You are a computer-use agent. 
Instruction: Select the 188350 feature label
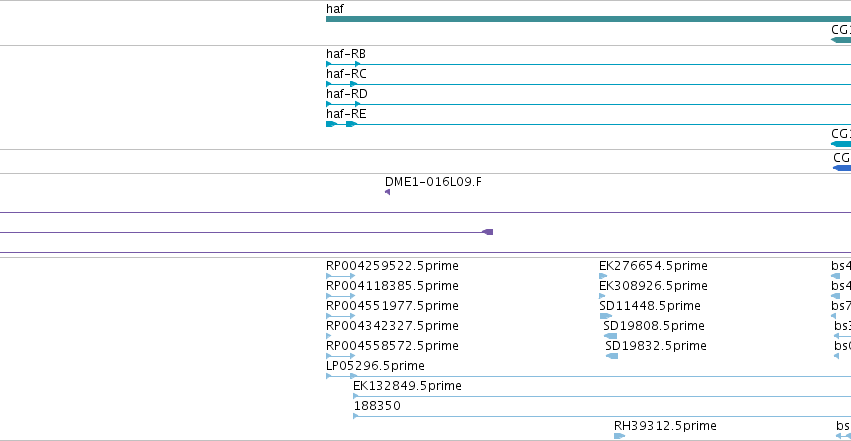click(377, 406)
